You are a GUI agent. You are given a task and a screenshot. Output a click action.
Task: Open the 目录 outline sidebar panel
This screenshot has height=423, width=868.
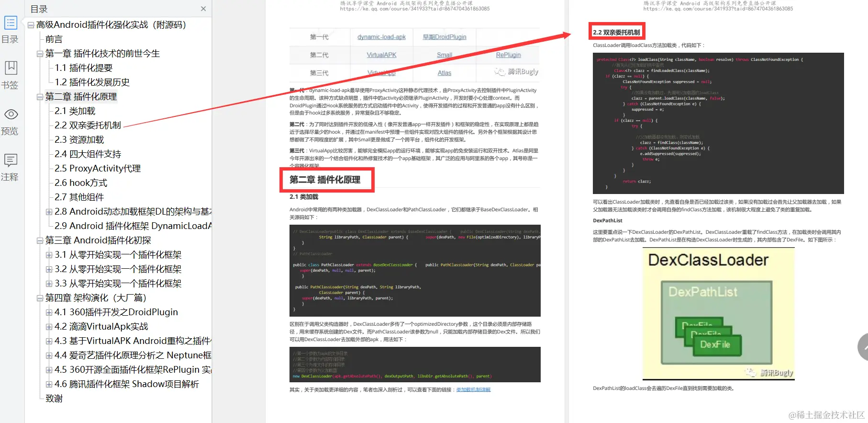(11, 30)
